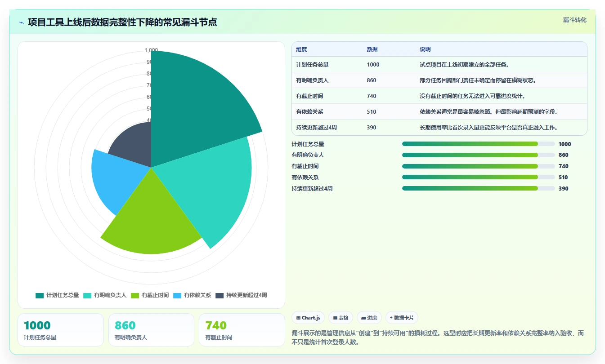Click the 数据卡片 tag button

click(402, 318)
